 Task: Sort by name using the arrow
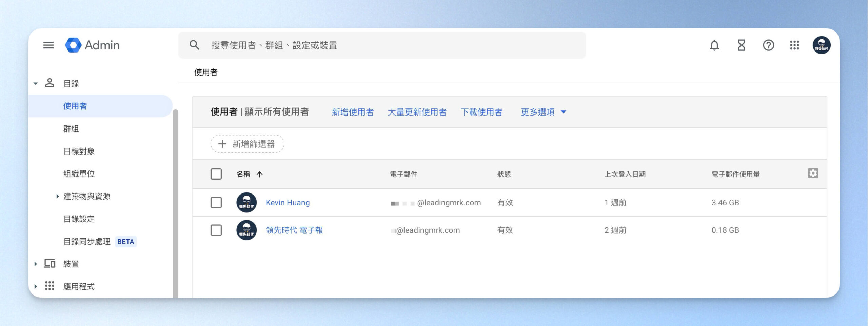pyautogui.click(x=260, y=174)
